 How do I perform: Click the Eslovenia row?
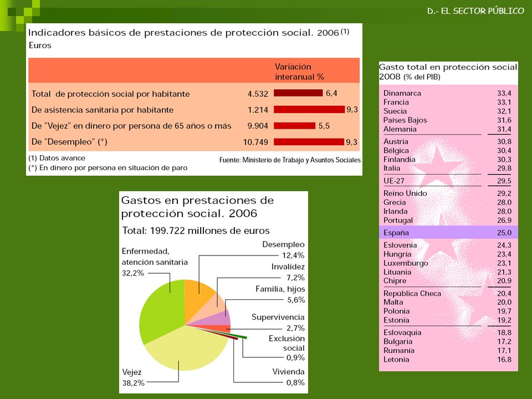[447, 245]
